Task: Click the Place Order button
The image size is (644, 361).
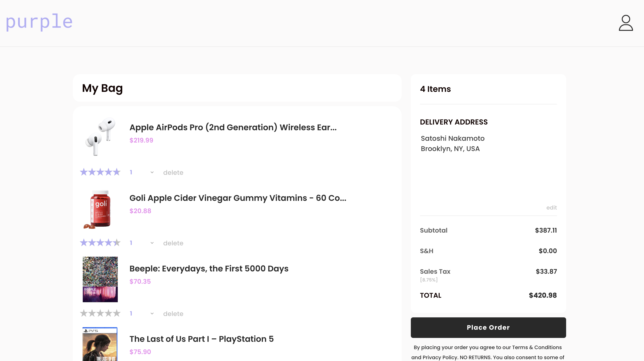Action: 488,327
